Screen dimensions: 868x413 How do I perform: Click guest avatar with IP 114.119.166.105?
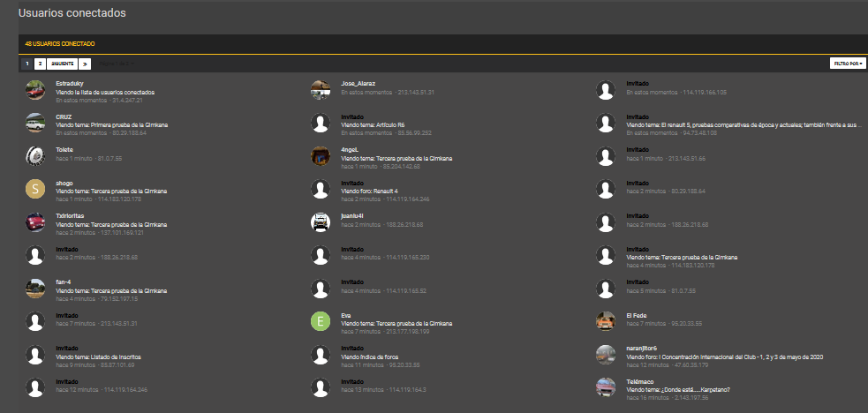tap(606, 90)
